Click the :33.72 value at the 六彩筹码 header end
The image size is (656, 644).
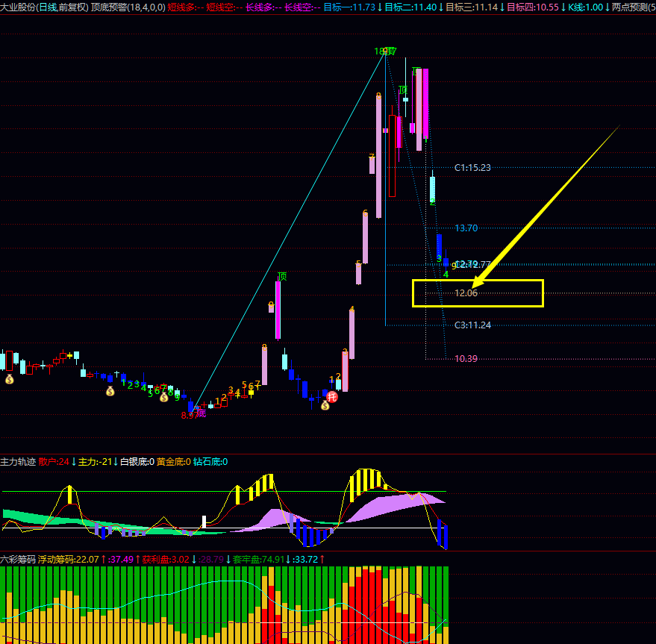[x=304, y=559]
